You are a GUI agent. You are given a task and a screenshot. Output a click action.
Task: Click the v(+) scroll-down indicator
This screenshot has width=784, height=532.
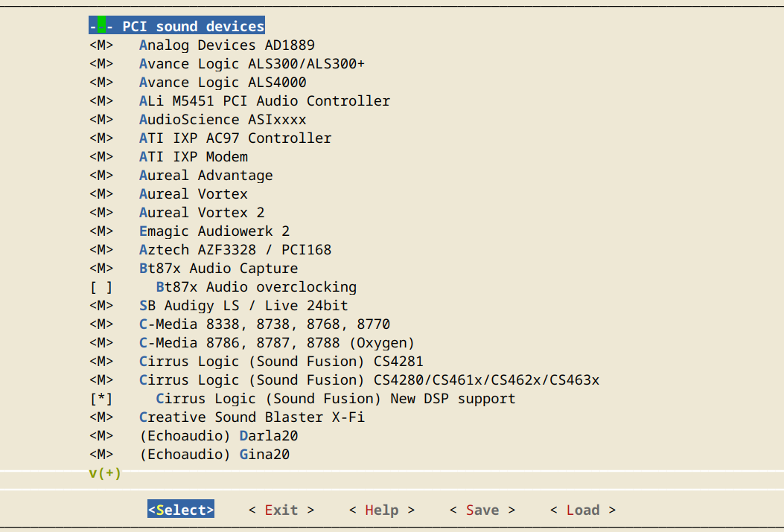point(105,473)
